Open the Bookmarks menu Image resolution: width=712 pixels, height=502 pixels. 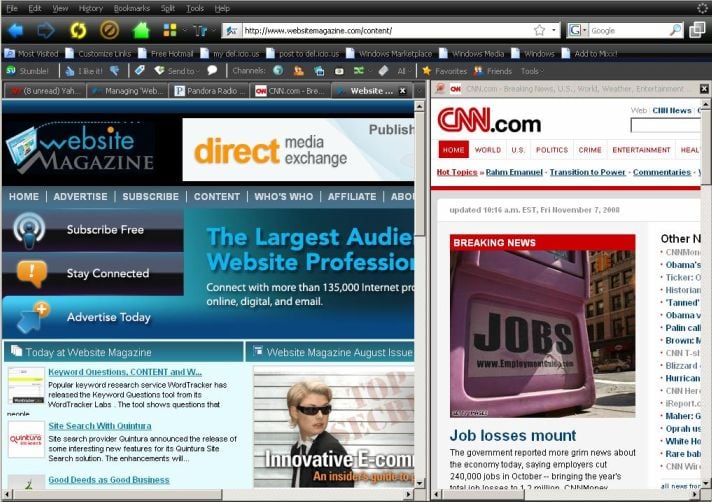point(132,8)
